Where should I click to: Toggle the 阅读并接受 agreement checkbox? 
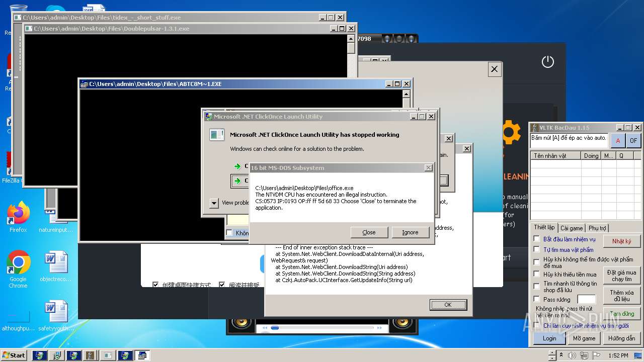222,285
